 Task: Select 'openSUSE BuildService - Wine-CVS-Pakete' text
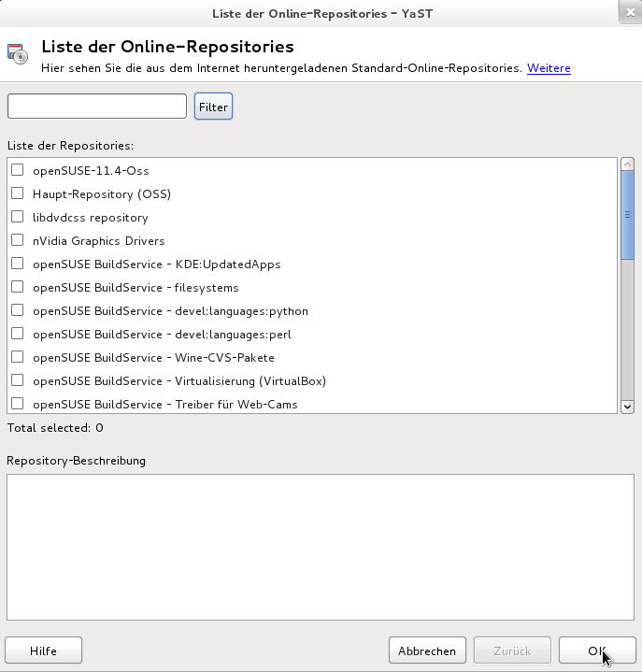(153, 358)
